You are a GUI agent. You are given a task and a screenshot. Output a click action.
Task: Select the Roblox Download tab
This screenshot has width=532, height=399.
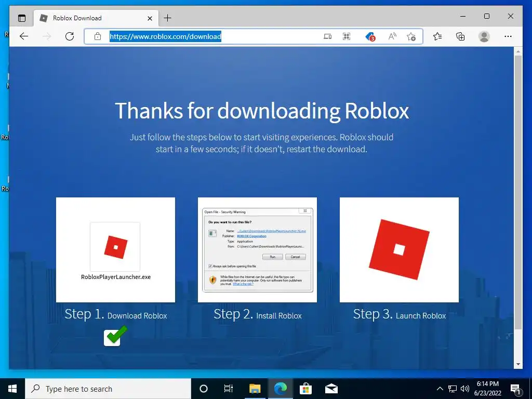(96, 18)
